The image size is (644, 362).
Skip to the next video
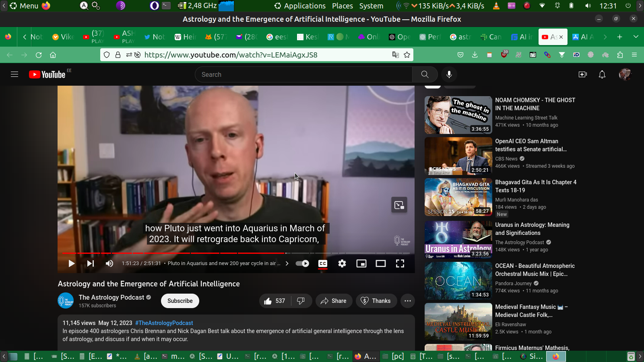point(91,263)
